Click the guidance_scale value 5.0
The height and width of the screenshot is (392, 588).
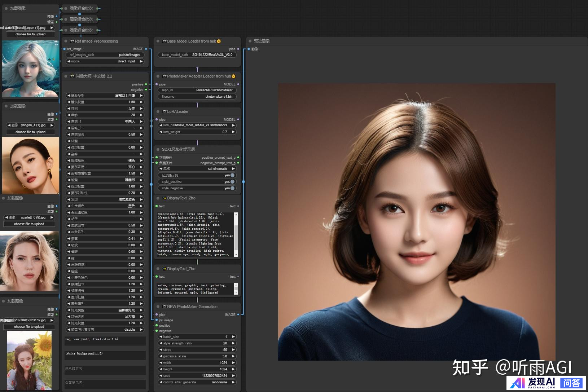(x=225, y=356)
